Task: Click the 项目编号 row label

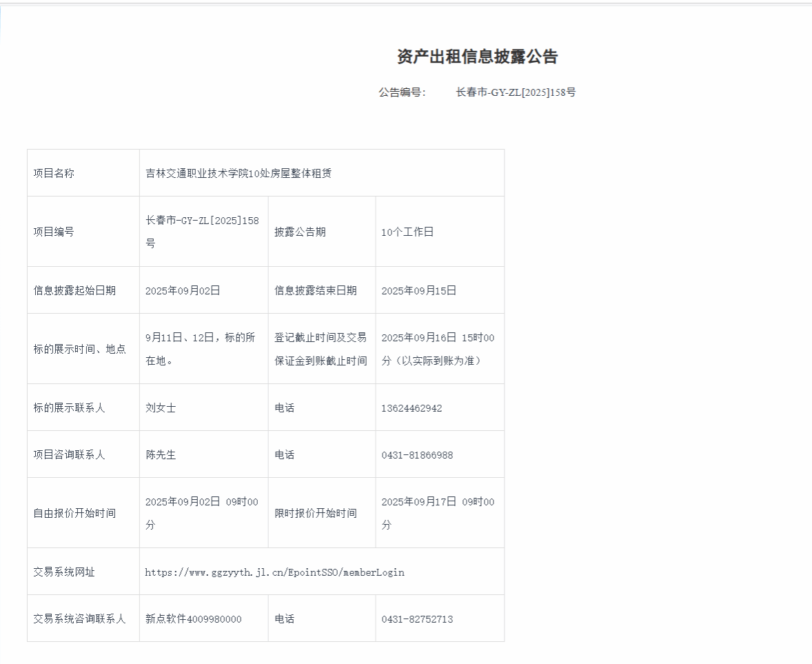Action: click(54, 232)
